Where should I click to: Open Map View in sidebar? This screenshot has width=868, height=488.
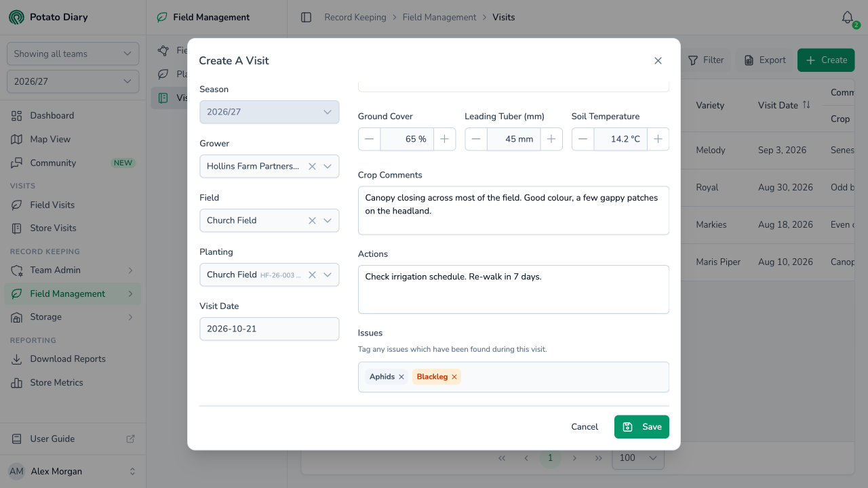click(x=73, y=139)
